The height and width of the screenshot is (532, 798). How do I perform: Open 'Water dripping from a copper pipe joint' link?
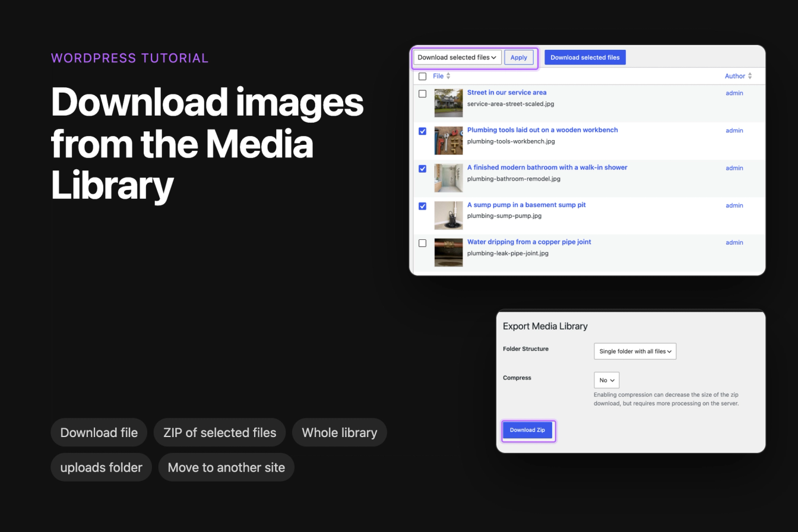tap(529, 242)
